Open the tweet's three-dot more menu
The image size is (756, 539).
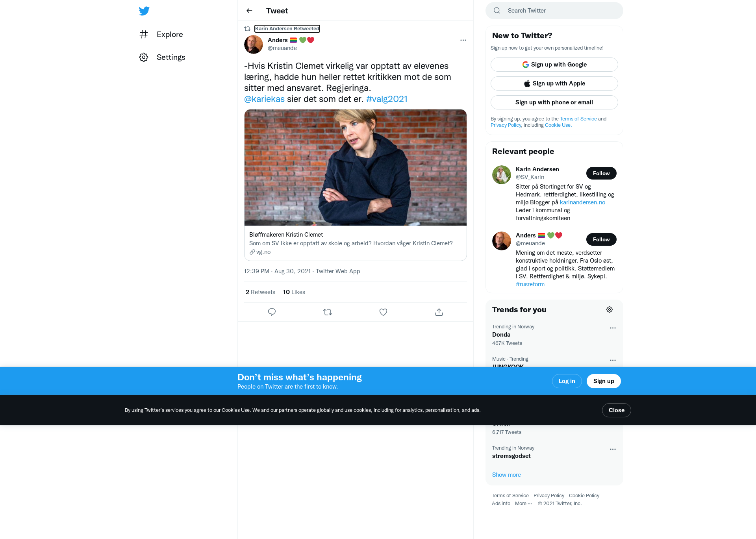pyautogui.click(x=463, y=40)
